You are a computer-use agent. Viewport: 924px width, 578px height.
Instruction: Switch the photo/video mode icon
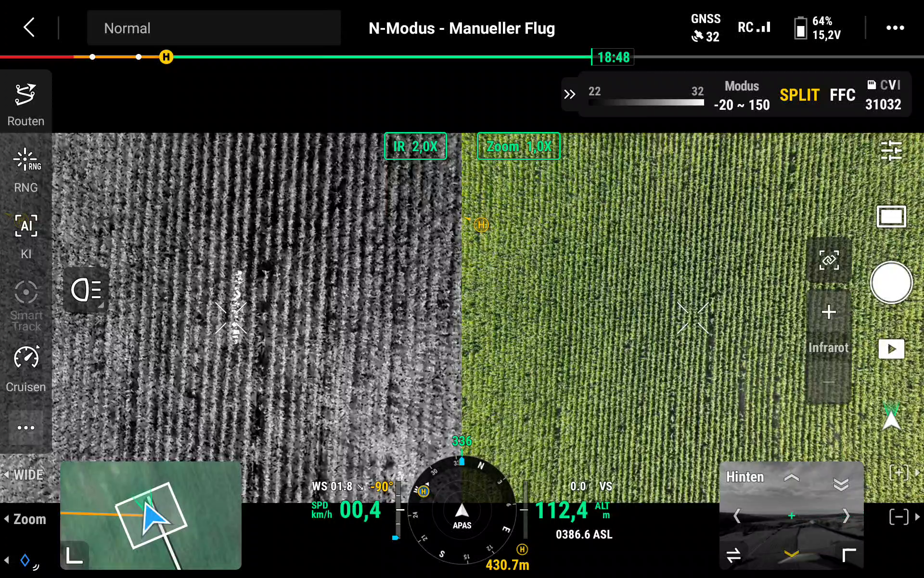coord(891,217)
